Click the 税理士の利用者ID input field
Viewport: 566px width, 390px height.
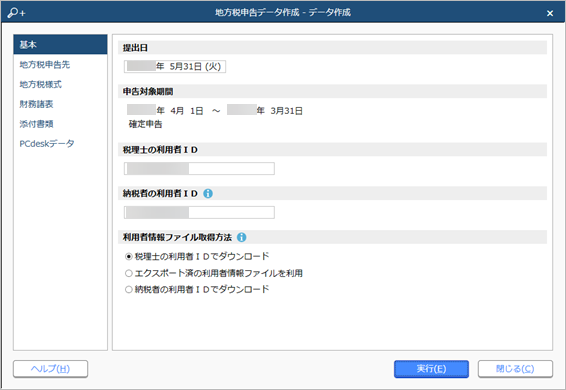[199, 169]
